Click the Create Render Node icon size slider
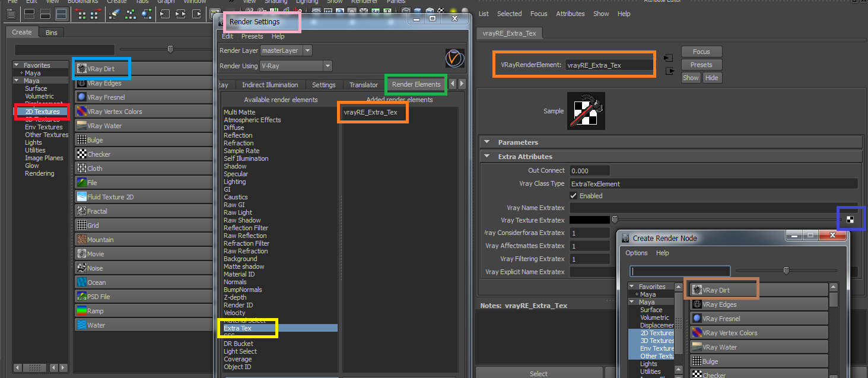This screenshot has height=378, width=868. [x=786, y=271]
